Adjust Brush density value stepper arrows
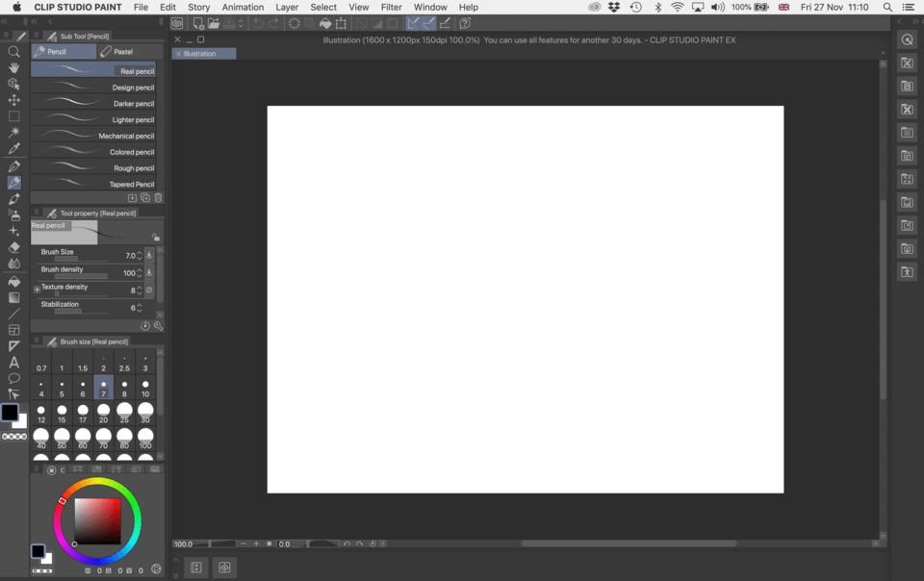Screen dimensions: 924x581 (x=140, y=273)
